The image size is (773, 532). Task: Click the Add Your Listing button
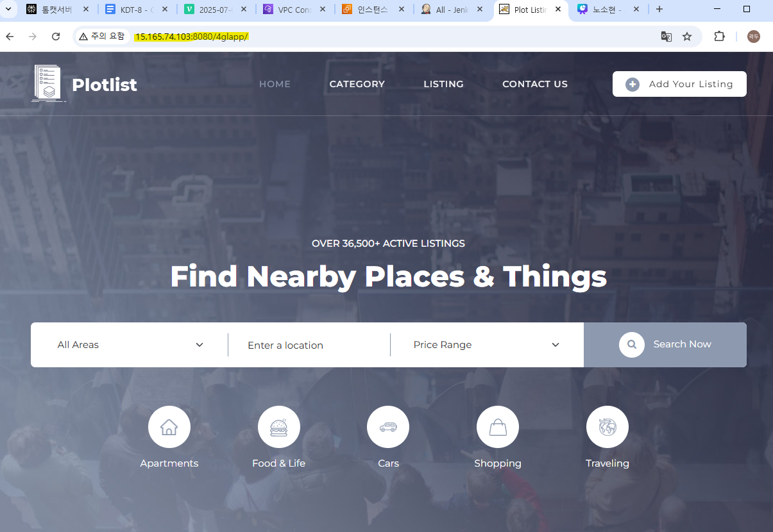pyautogui.click(x=679, y=84)
